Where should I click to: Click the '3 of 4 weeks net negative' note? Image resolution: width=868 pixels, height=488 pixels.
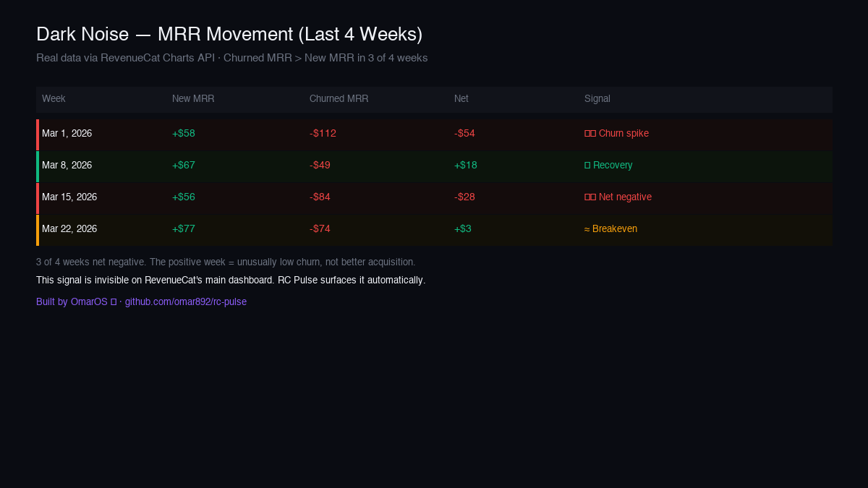click(x=226, y=262)
